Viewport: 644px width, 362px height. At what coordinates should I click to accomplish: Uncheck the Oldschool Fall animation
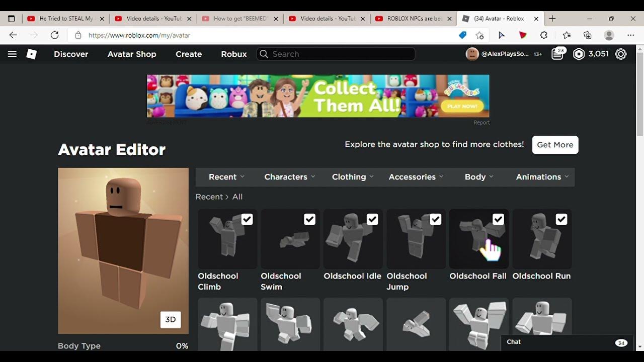498,219
